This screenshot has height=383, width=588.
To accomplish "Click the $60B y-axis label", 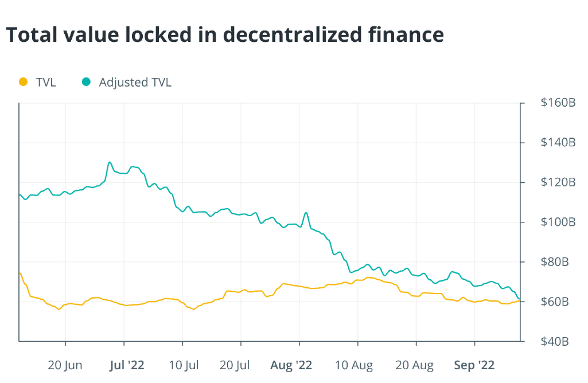I will point(554,302).
